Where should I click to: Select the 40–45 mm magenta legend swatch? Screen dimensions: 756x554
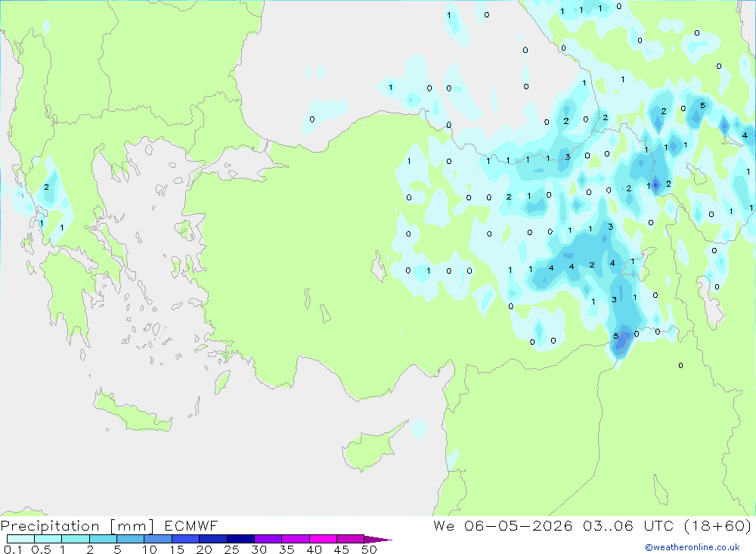(323, 539)
